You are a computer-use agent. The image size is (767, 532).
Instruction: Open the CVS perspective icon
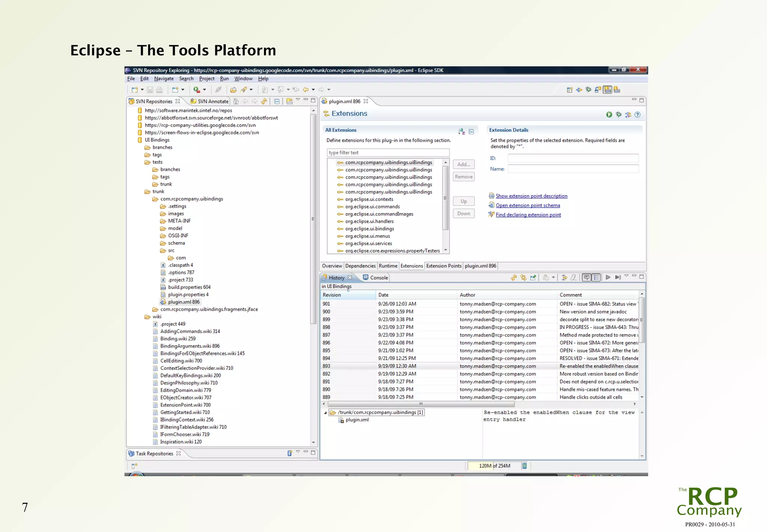click(x=617, y=90)
